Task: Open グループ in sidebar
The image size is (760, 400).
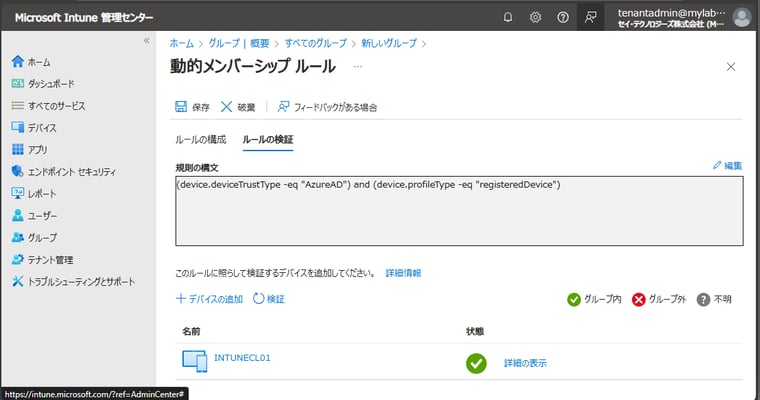Action: (x=34, y=238)
